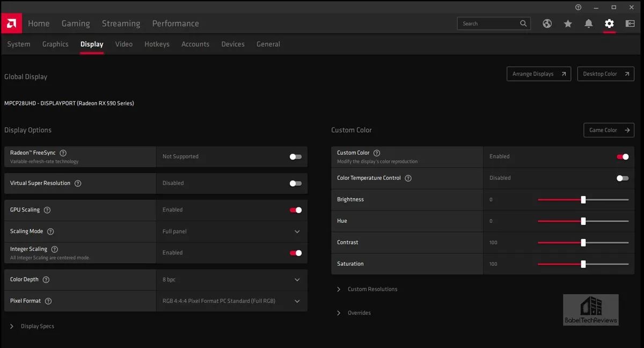Go to the Gaming tab
This screenshot has width=644, height=348.
point(76,24)
